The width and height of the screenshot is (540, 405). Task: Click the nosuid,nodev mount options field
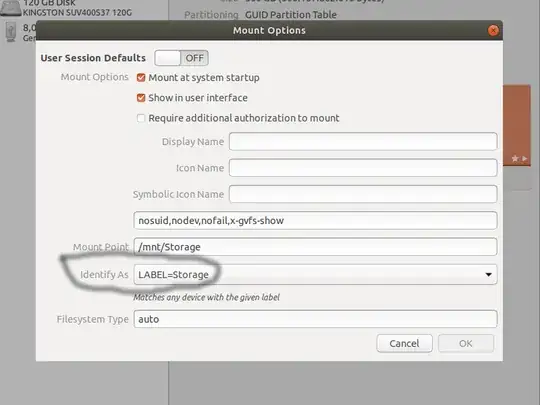point(315,220)
